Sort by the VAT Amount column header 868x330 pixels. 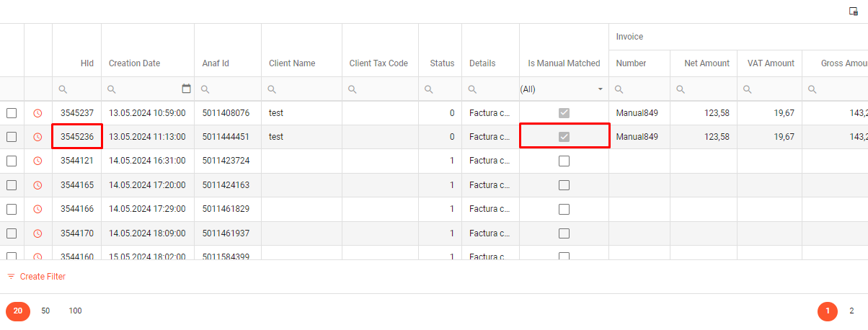(x=771, y=63)
